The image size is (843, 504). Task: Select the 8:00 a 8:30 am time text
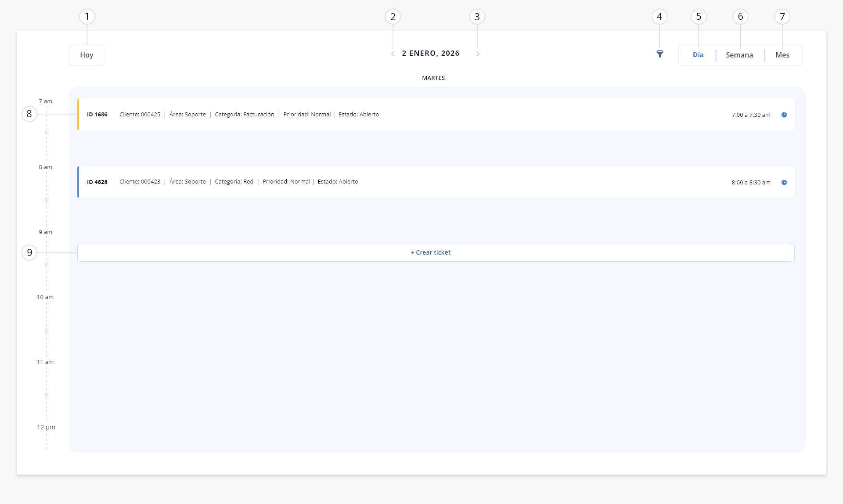tap(751, 182)
